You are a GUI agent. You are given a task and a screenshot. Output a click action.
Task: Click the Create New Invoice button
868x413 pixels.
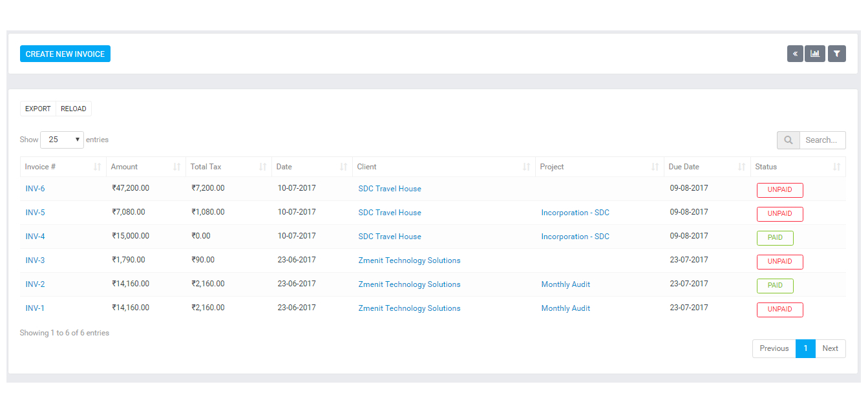tap(65, 54)
